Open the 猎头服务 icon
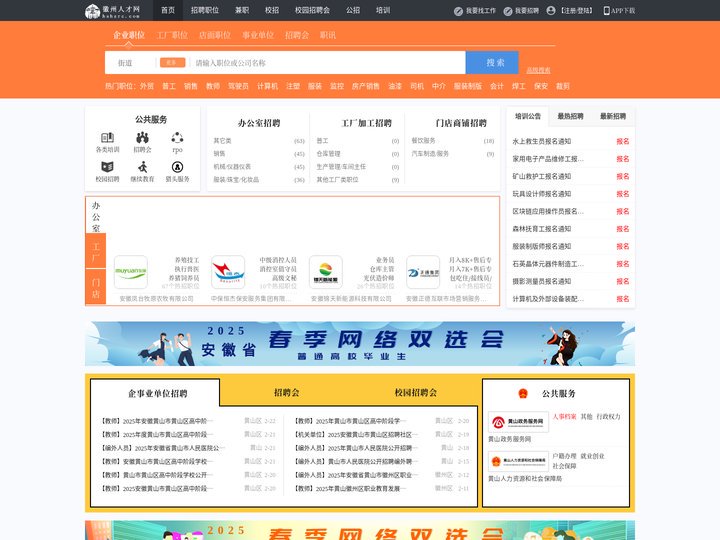 pos(177,167)
